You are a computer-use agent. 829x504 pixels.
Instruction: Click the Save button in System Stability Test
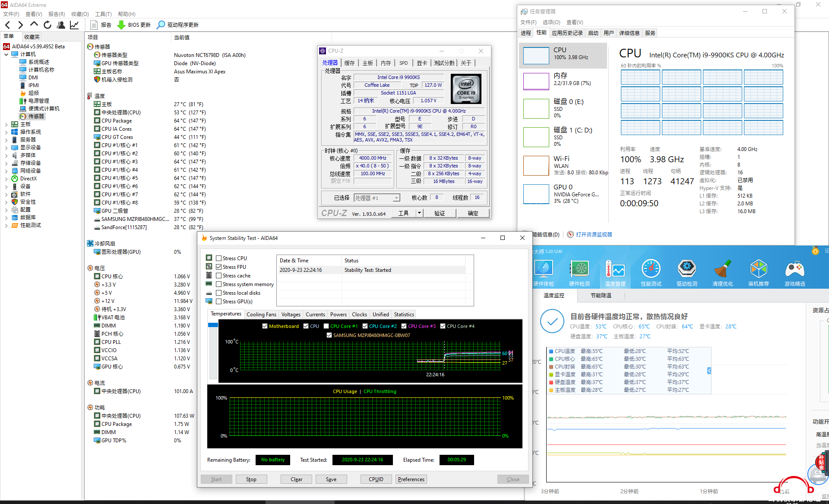tap(330, 479)
